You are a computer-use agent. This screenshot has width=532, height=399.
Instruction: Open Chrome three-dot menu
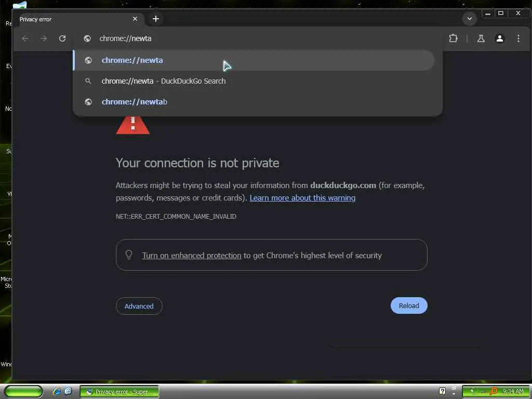518,38
